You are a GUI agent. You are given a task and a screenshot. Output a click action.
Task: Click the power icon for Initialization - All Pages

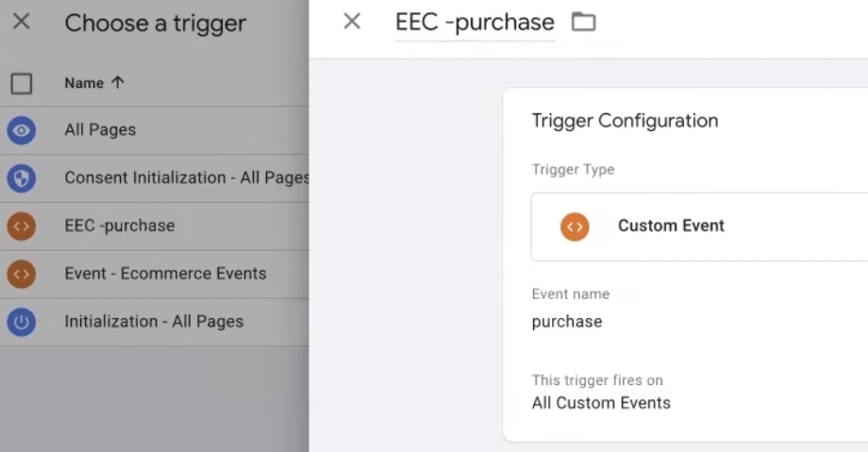(21, 322)
